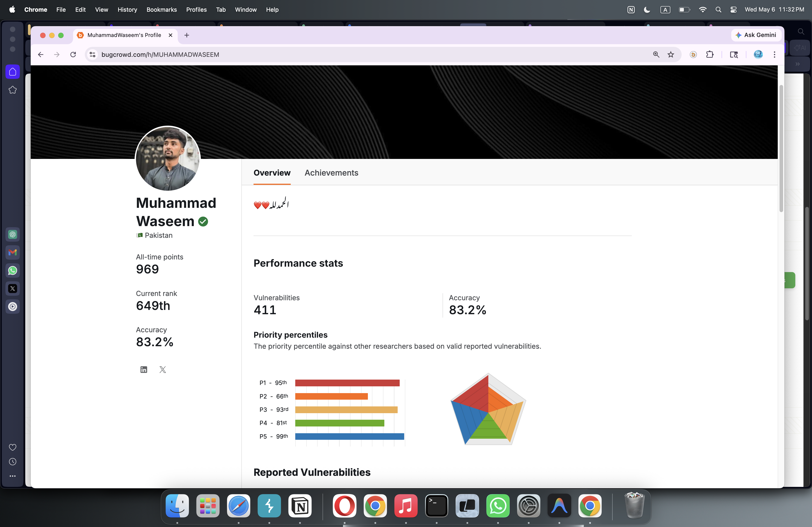Open the Apple menu
This screenshot has height=527, width=812.
[12, 9]
